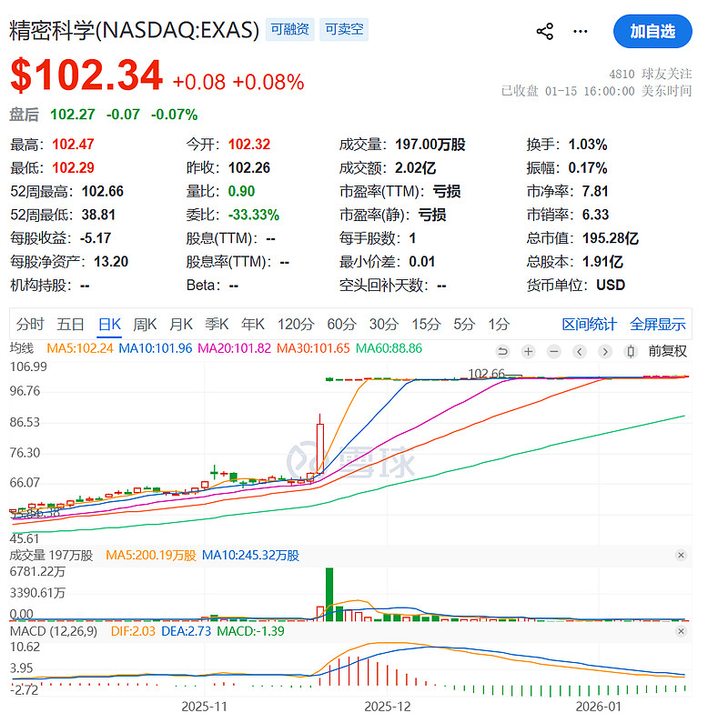Click the chart reset/undo arrow icon

click(502, 351)
